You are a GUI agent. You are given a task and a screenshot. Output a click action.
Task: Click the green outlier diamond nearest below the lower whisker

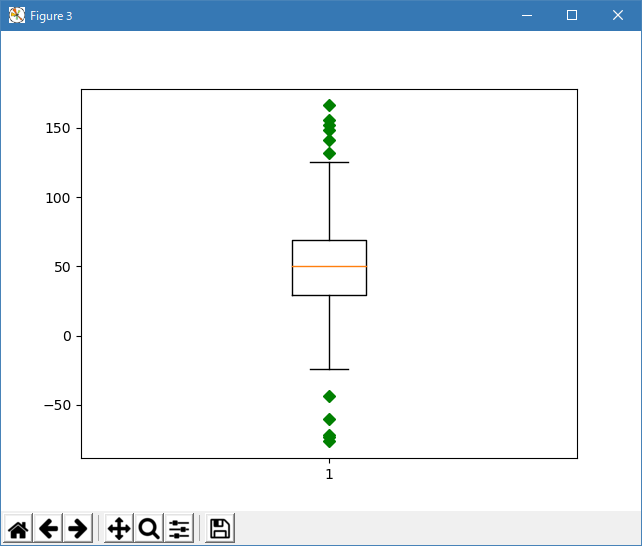(329, 397)
